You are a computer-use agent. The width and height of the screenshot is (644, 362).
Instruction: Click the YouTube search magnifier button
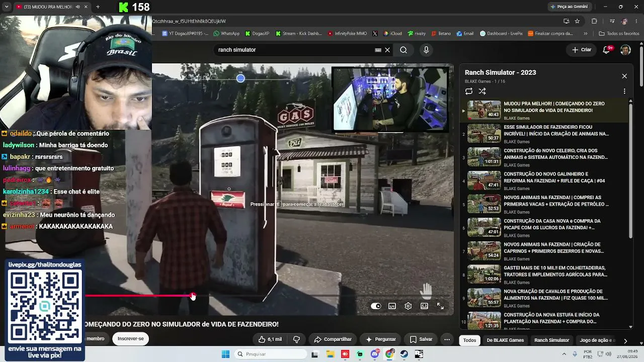[x=404, y=50]
